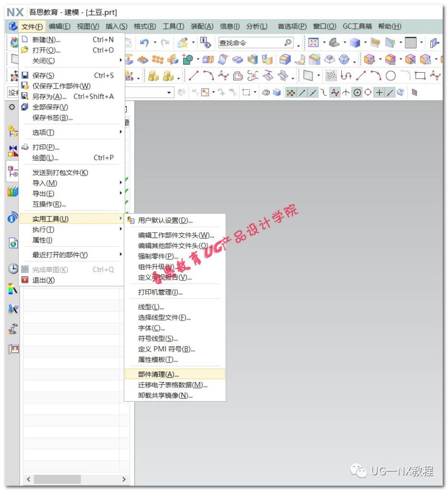The height and width of the screenshot is (491, 448).
Task: Open the 编辑(E) menu
Action: point(59,27)
